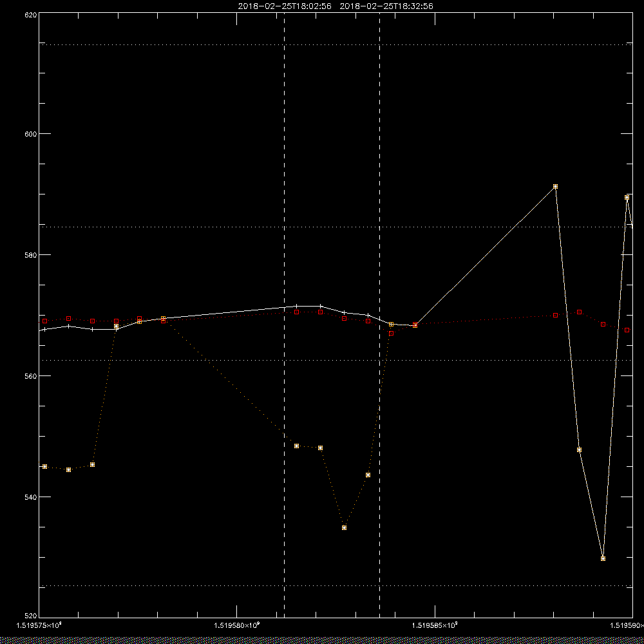The height and width of the screenshot is (644, 644).
Task: Pick the orange dip minimum point near 535
Action: point(344,528)
